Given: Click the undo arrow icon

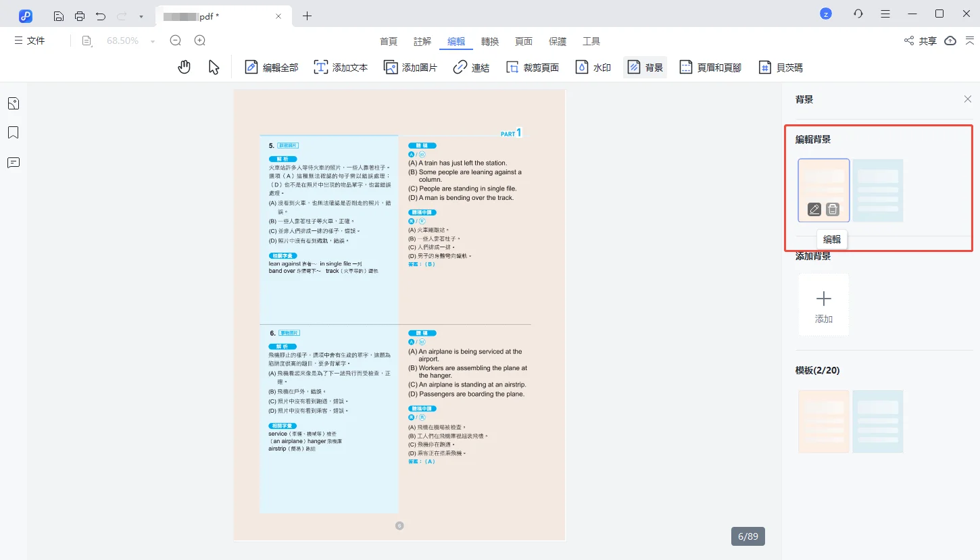Looking at the screenshot, I should [x=101, y=16].
